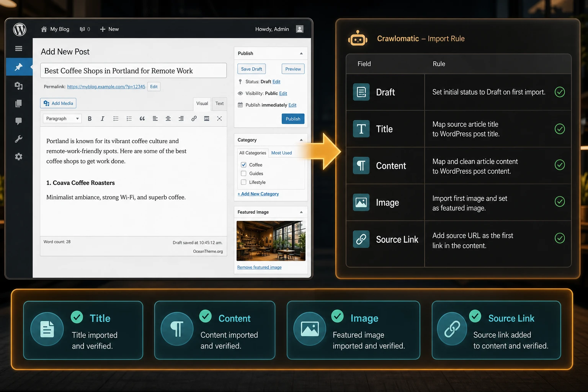The image size is (588, 392).
Task: Apply italic formatting in editor toolbar
Action: pos(103,119)
